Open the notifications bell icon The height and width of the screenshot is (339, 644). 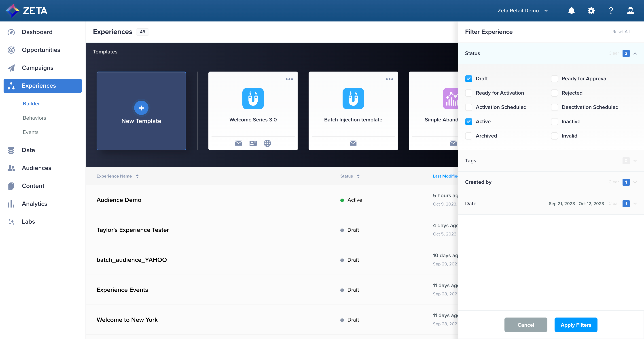click(x=571, y=11)
